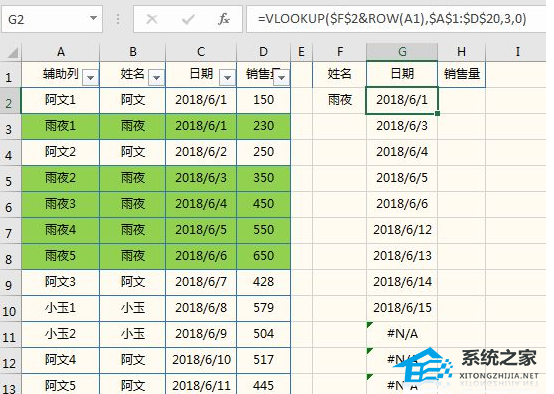Select column E header
Screen dimensions: 554x394
pyautogui.click(x=301, y=52)
